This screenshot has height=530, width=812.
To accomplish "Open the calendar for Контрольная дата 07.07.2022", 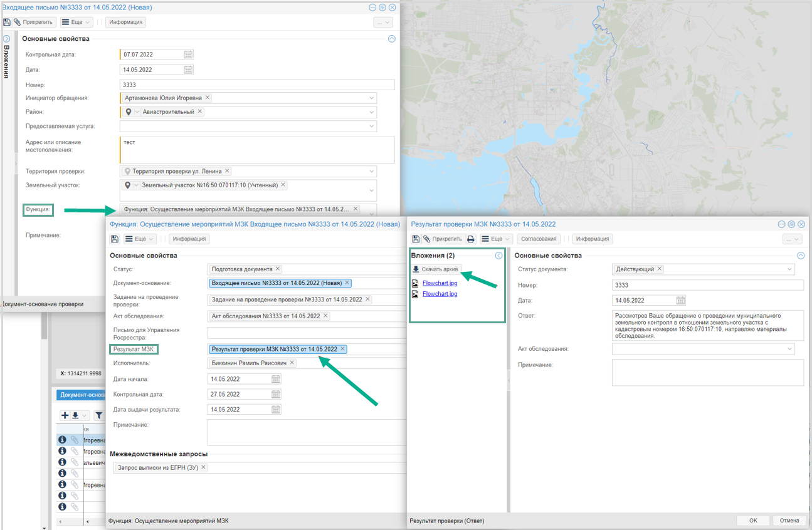I will 188,55.
